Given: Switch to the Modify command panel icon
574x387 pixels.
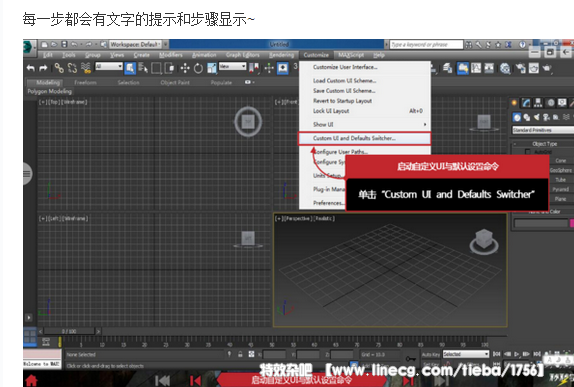Looking at the screenshot, I should 526,103.
